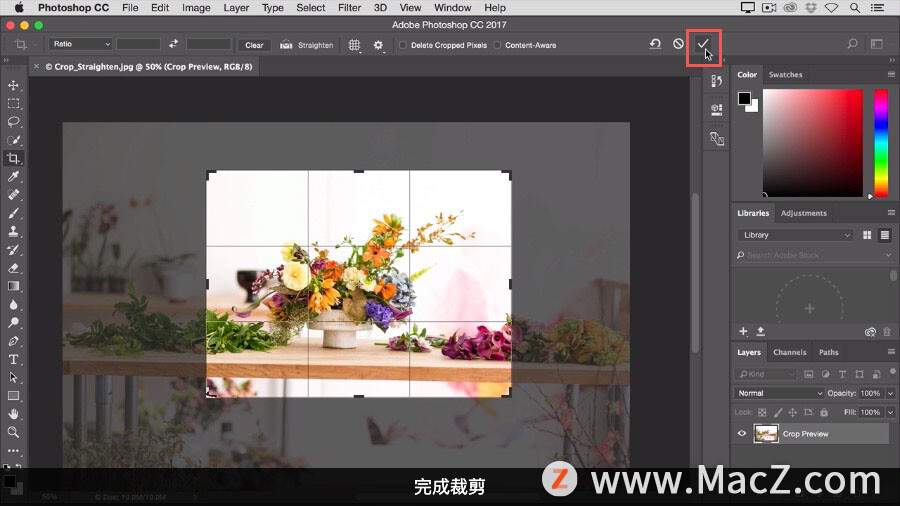Select the Lasso tool
900x506 pixels.
tap(13, 122)
